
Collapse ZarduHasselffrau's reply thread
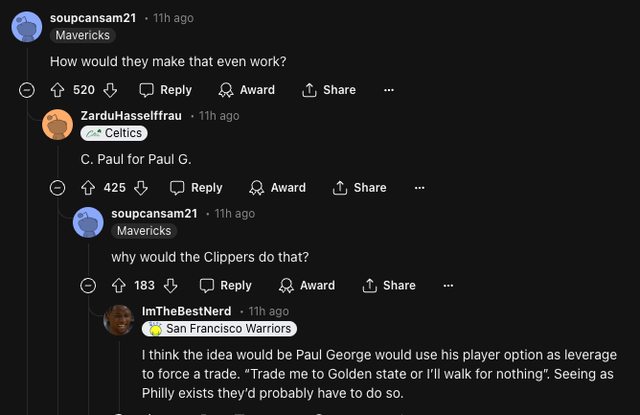tap(58, 188)
